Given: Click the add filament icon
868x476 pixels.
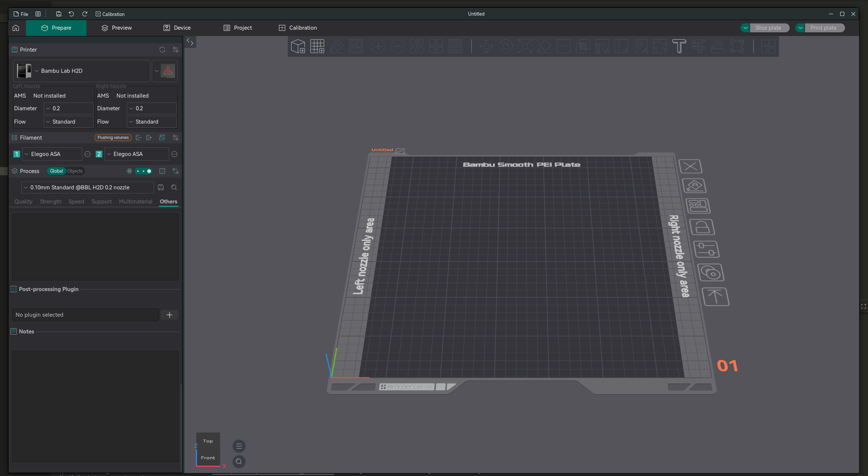Looking at the screenshot, I should click(x=149, y=138).
